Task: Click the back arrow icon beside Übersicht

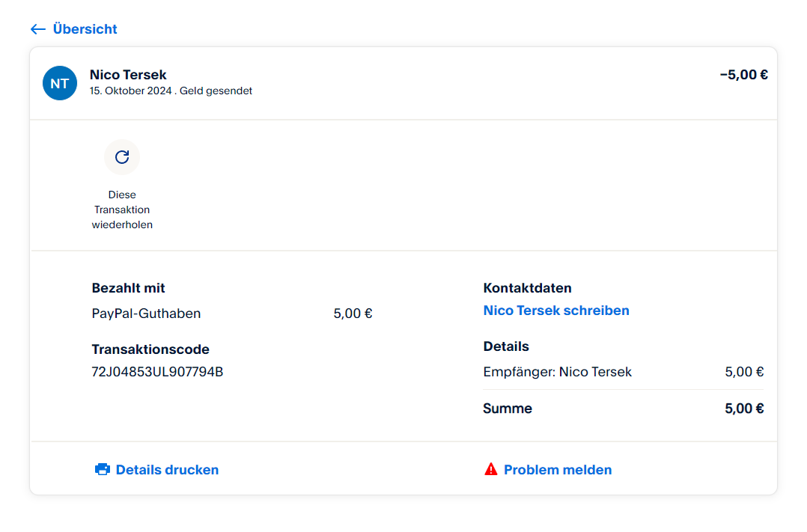Action: coord(38,29)
